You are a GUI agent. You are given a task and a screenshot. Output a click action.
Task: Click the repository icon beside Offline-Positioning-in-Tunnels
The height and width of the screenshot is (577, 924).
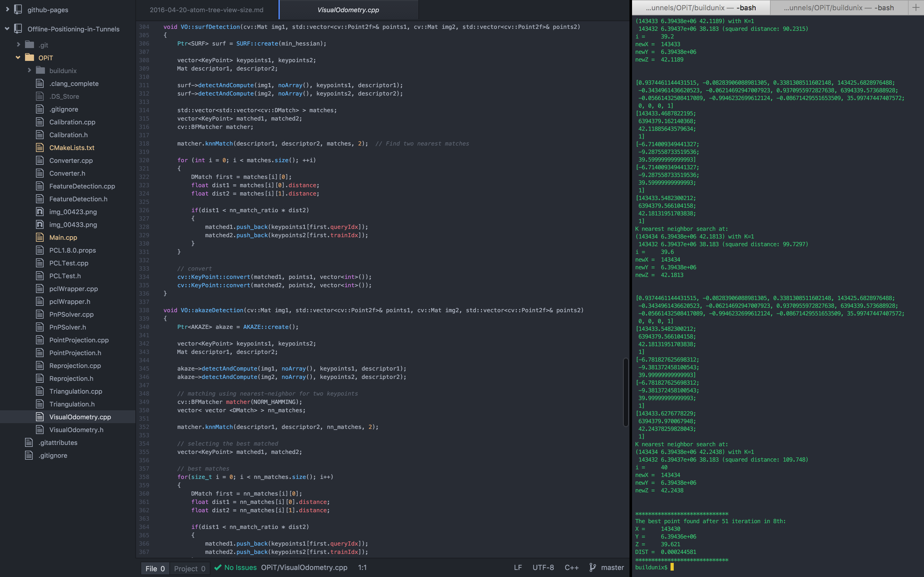click(18, 29)
